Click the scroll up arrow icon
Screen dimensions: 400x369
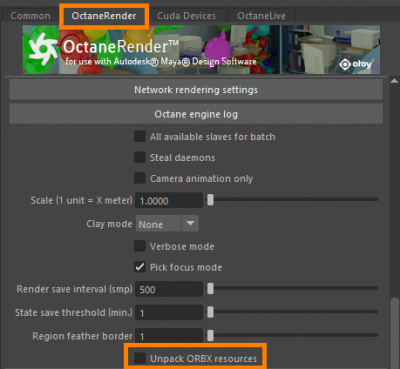394,81
